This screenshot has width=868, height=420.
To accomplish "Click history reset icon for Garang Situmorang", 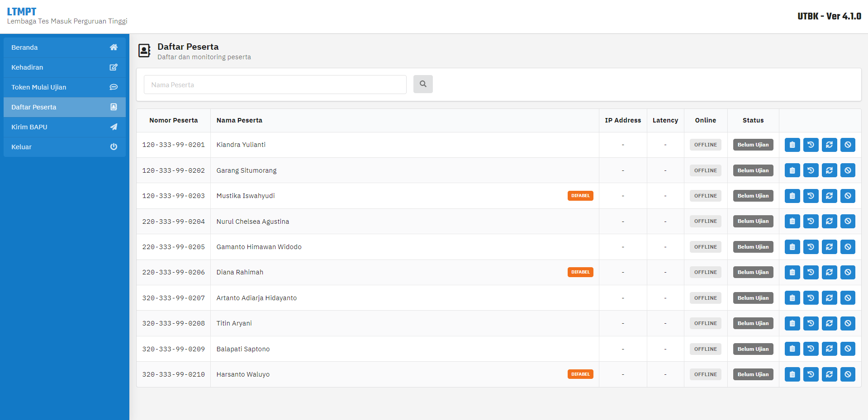I will tap(811, 170).
